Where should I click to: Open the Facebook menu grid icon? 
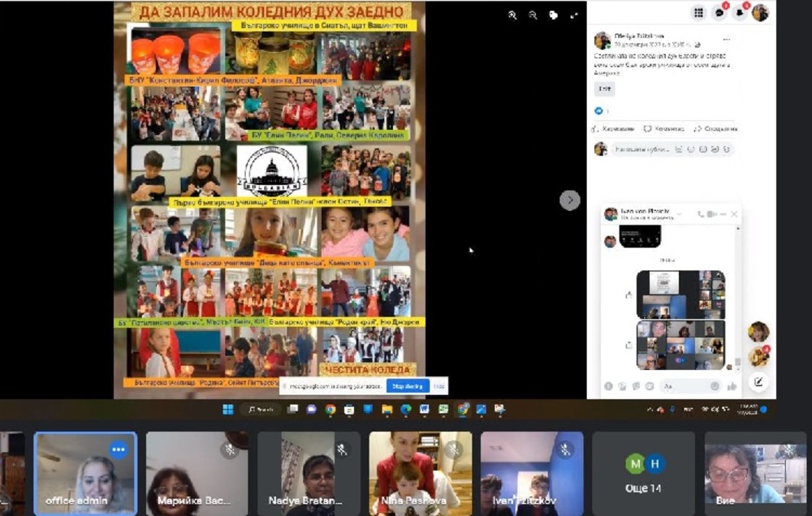698,13
